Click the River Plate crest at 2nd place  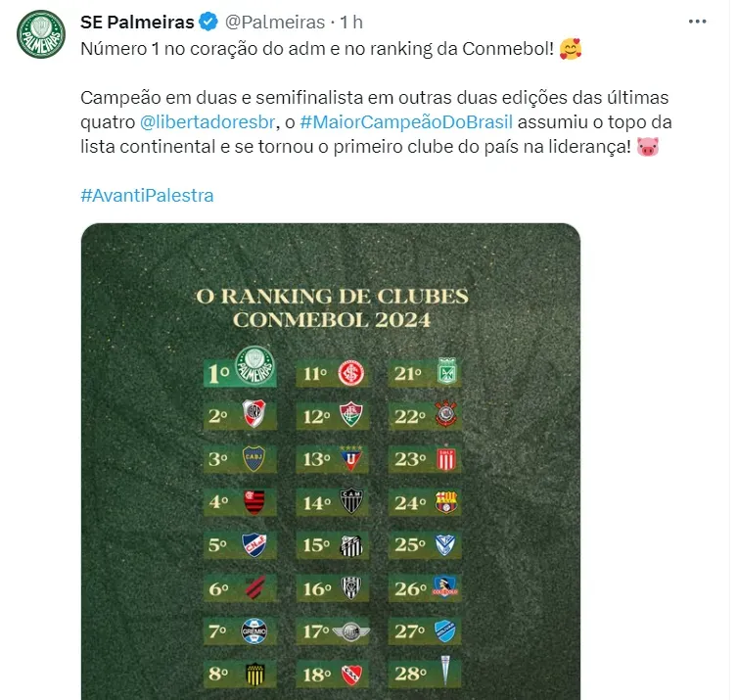click(x=254, y=415)
